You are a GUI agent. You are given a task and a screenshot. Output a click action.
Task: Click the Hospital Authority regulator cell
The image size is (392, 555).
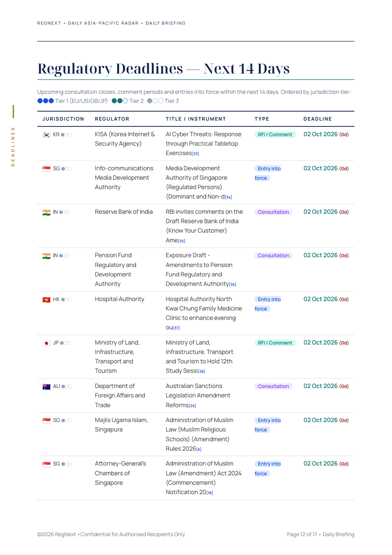(119, 299)
